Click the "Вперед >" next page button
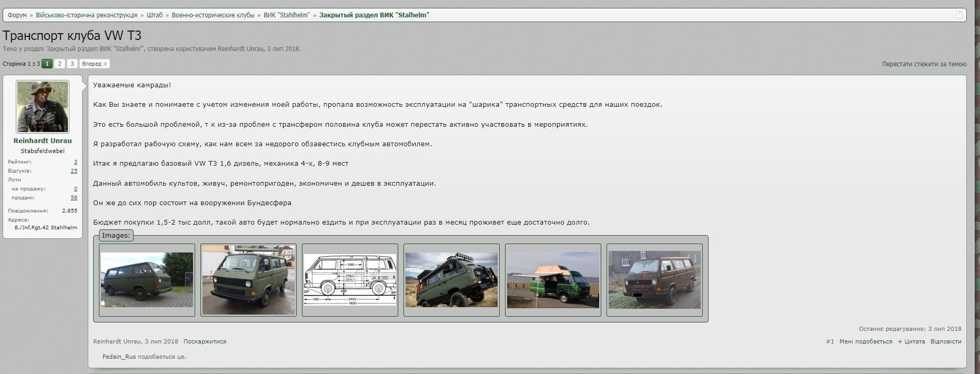Screen dimensions: 980x374 pos(95,64)
